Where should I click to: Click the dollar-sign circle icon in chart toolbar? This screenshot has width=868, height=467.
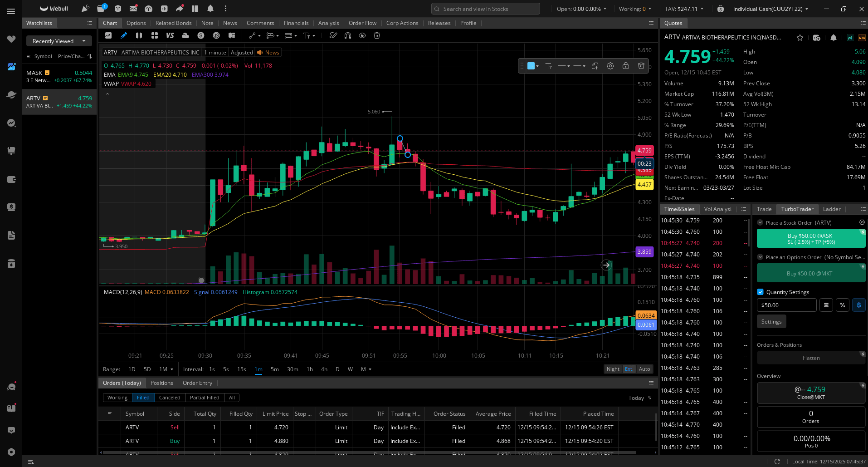point(201,35)
